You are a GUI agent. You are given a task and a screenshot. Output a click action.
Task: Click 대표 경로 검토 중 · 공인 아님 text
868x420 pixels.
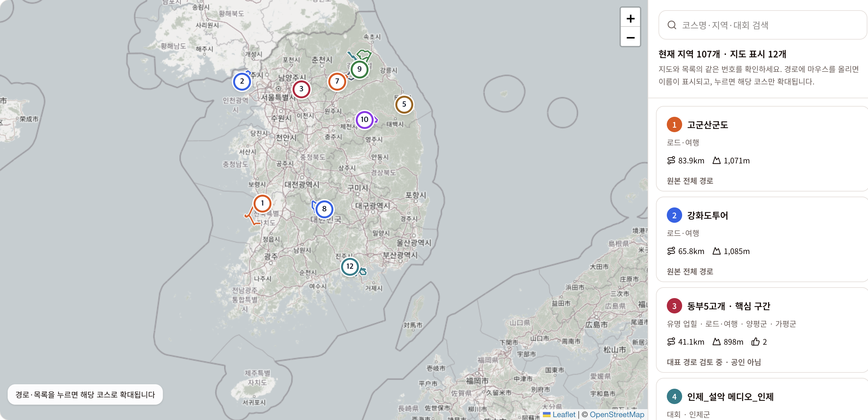pos(714,362)
